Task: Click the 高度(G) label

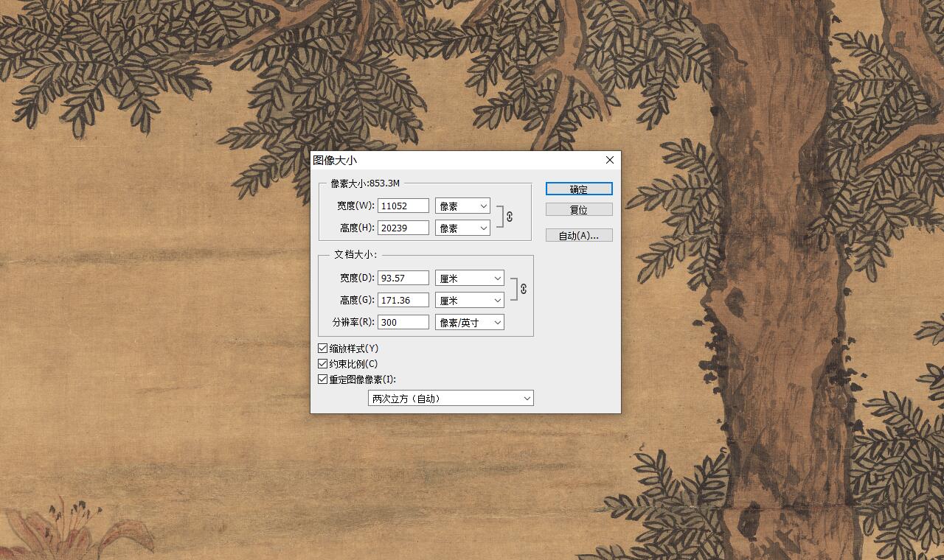Action: coord(357,300)
